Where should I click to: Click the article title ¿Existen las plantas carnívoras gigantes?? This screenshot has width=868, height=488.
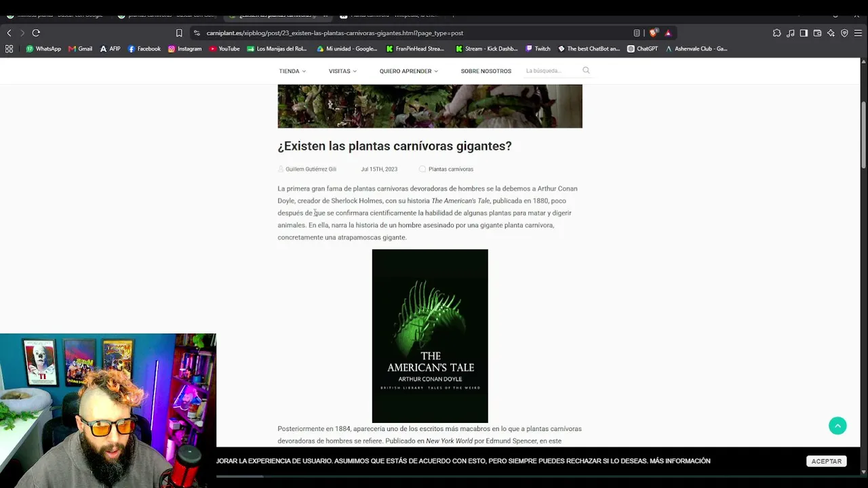click(395, 146)
